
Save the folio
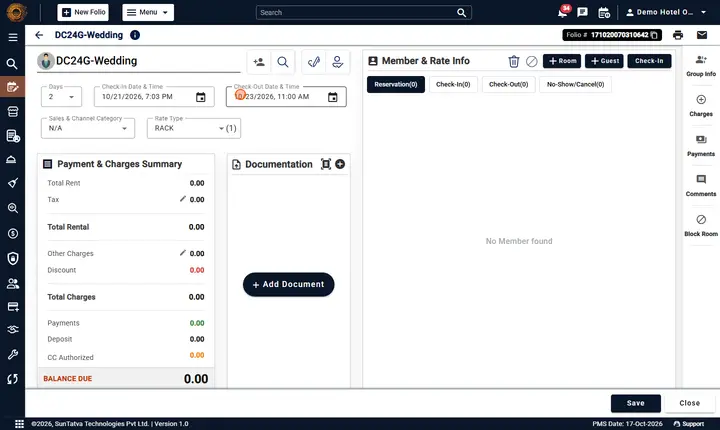point(636,403)
